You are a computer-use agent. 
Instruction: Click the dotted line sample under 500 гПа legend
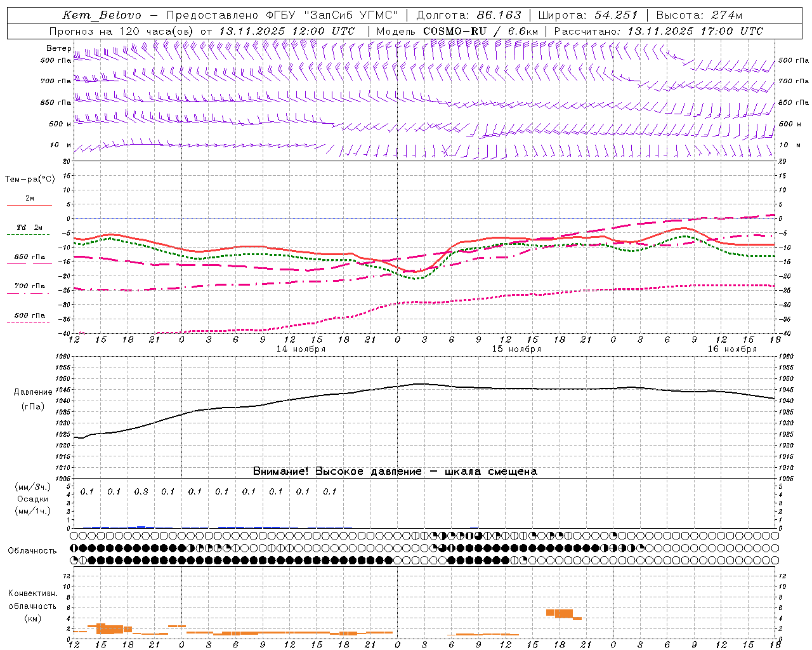click(x=29, y=323)
